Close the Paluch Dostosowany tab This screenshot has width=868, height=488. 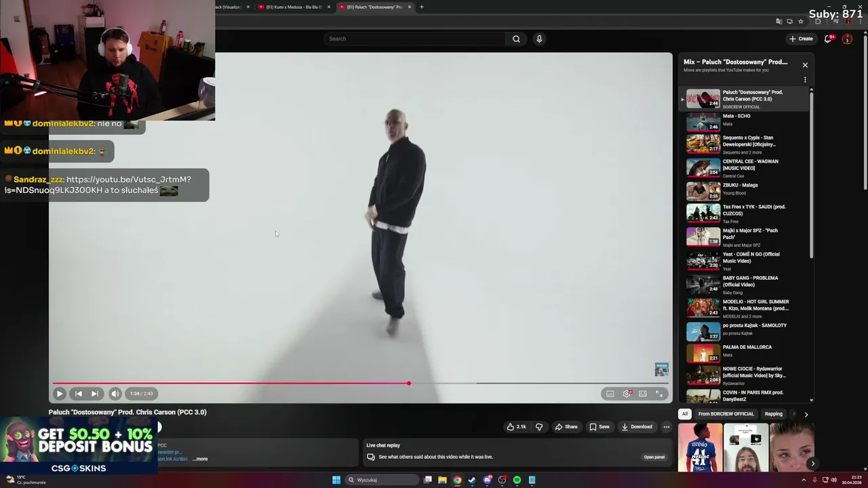coord(410,7)
